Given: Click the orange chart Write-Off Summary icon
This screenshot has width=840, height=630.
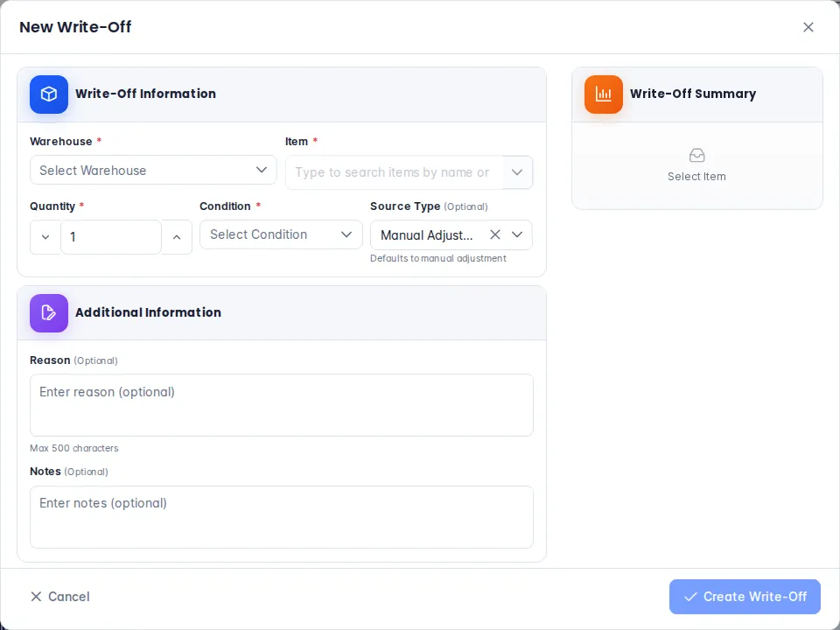Looking at the screenshot, I should [603, 94].
